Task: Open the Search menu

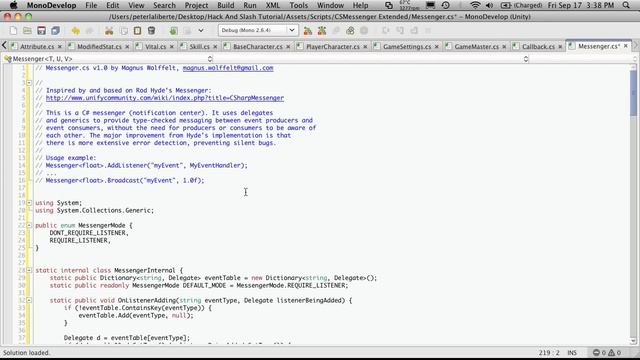Action: click(x=164, y=5)
